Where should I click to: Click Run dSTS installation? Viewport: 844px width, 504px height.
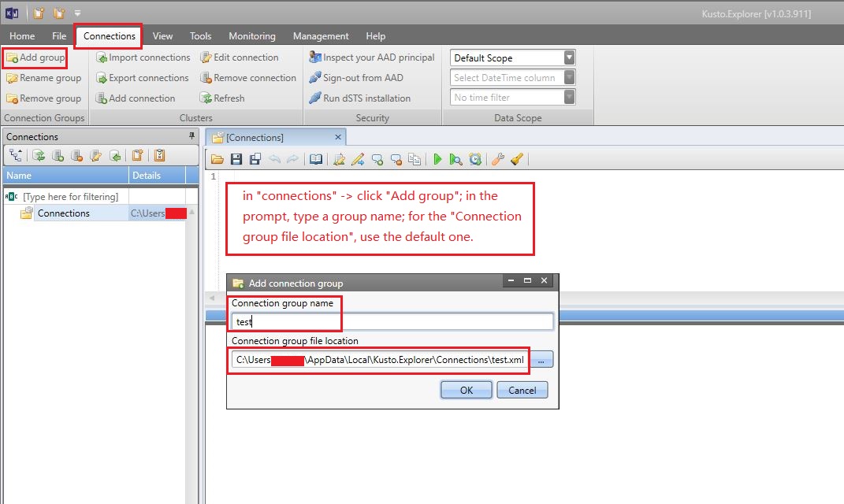[x=359, y=98]
